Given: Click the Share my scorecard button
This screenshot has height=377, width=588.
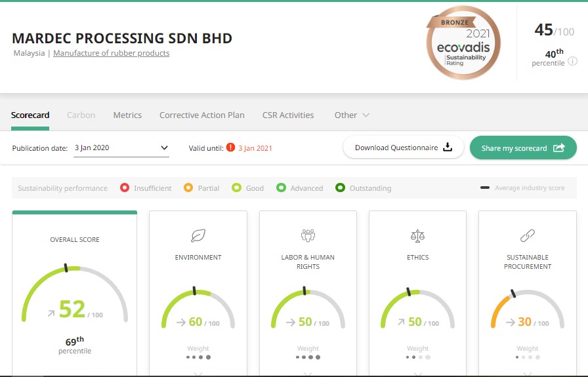Looking at the screenshot, I should (523, 148).
